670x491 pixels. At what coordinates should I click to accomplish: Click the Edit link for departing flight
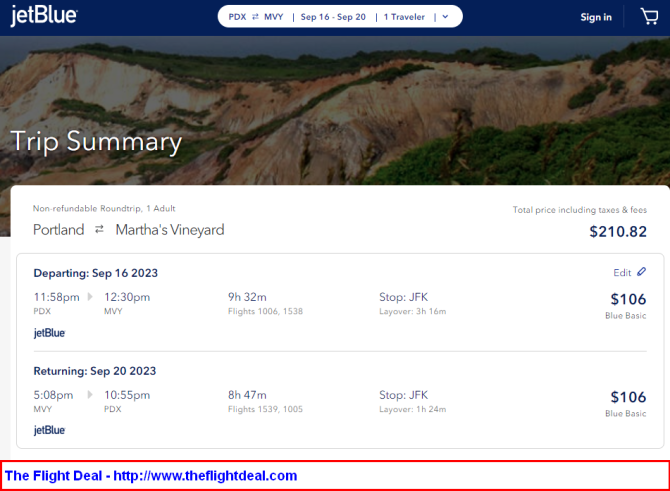[622, 273]
